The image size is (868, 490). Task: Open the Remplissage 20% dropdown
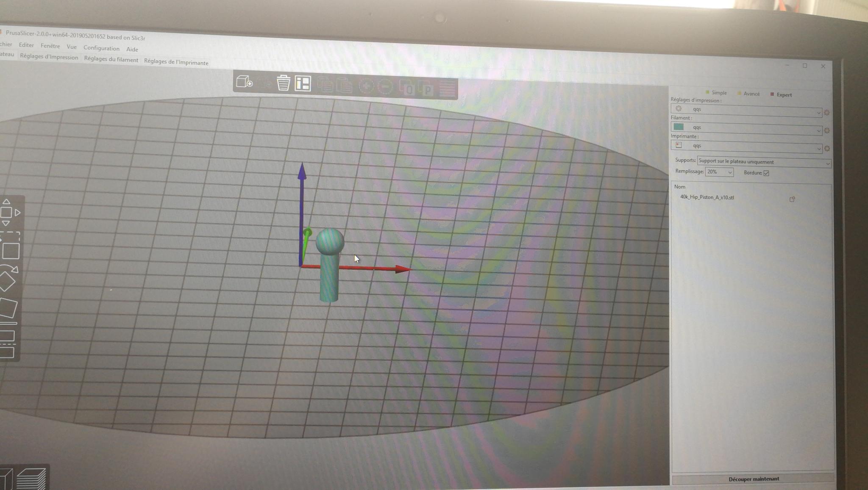(x=719, y=172)
